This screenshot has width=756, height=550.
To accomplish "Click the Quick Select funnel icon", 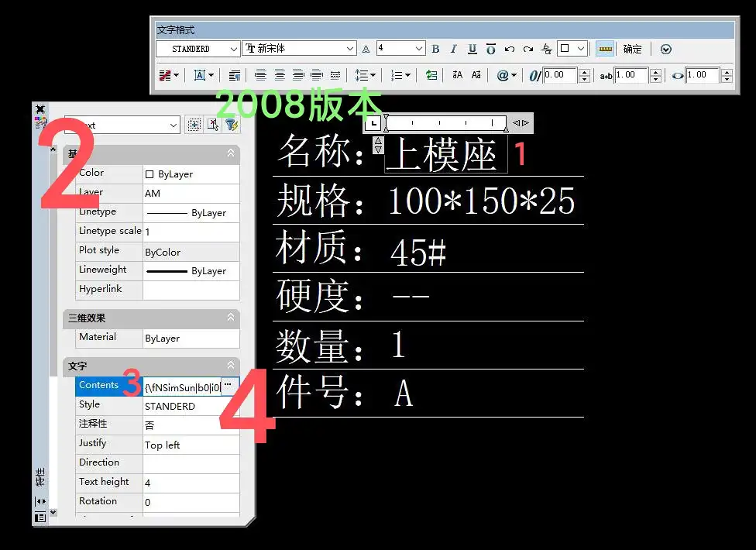I will 230,125.
